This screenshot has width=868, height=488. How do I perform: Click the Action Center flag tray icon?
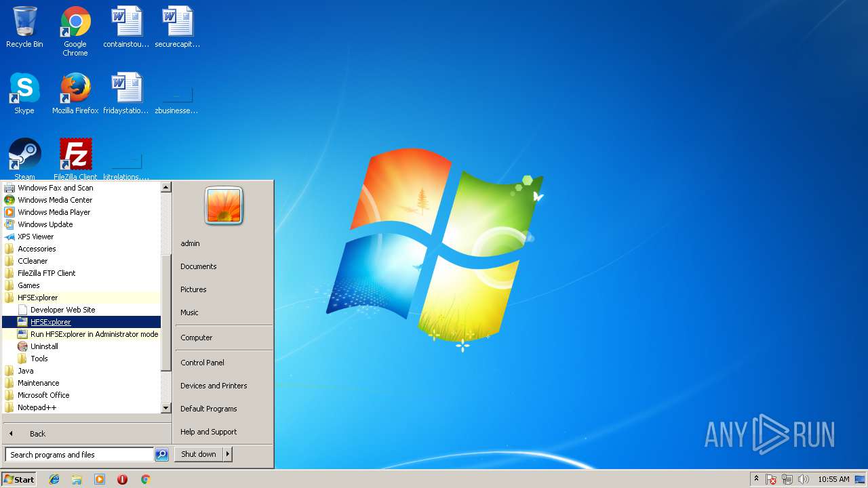pos(771,479)
